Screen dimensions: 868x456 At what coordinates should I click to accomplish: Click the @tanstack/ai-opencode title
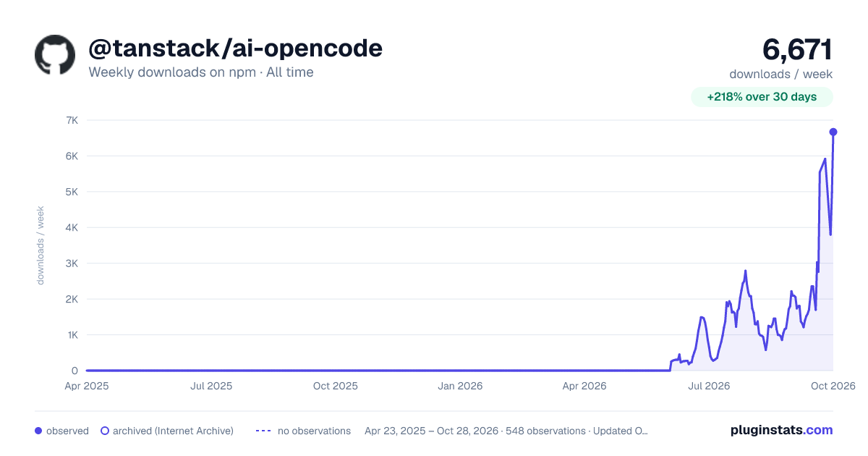(235, 48)
